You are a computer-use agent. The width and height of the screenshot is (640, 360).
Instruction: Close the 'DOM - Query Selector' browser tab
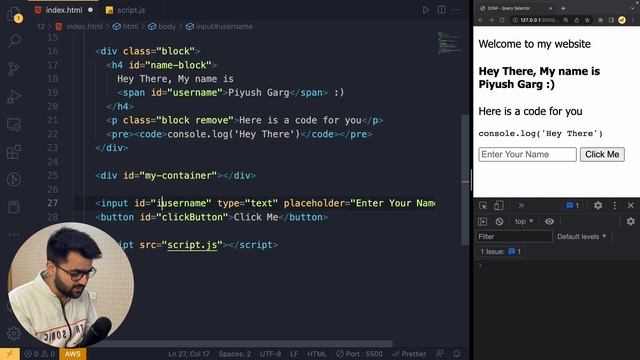point(550,8)
